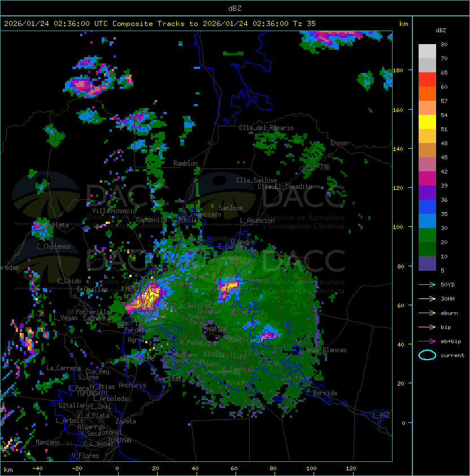Viewport: 470px width, 476px height.
Task: Click the V_Flores place label
Action: (85, 456)
